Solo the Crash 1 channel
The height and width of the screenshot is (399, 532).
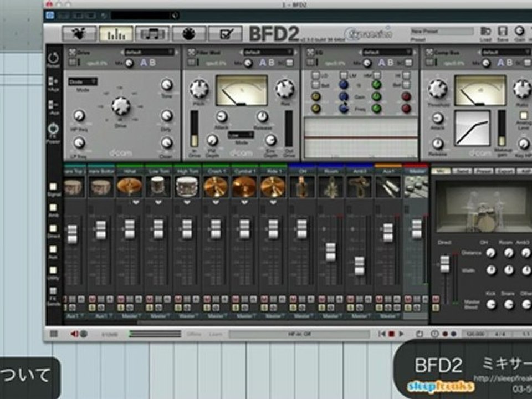(207, 308)
